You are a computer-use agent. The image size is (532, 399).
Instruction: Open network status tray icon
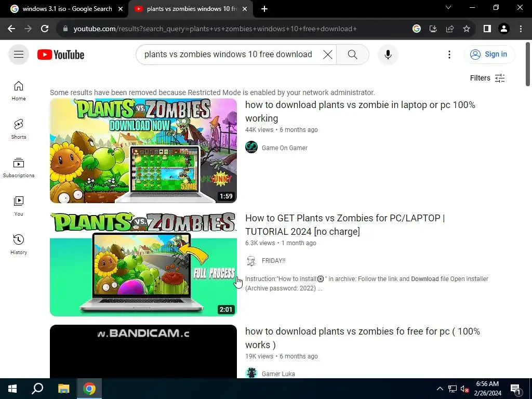453,389
